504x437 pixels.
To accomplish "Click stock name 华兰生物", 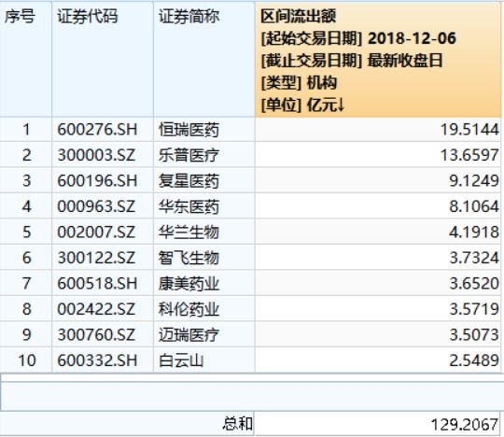I will coord(189,233).
